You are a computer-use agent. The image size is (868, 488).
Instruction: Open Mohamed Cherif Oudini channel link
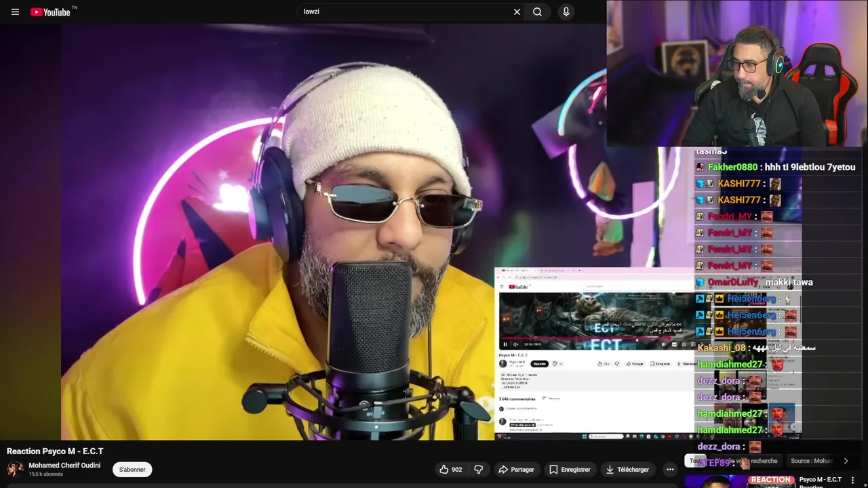(x=64, y=466)
